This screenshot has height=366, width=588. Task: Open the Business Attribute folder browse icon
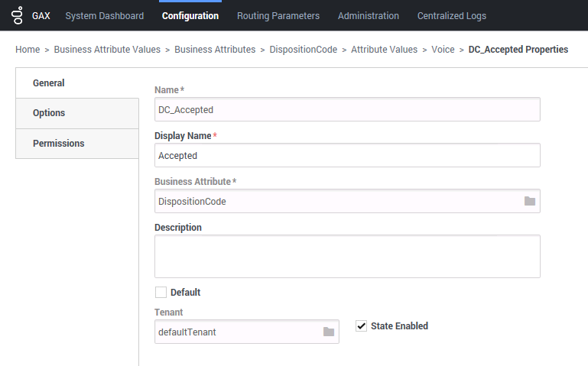529,201
